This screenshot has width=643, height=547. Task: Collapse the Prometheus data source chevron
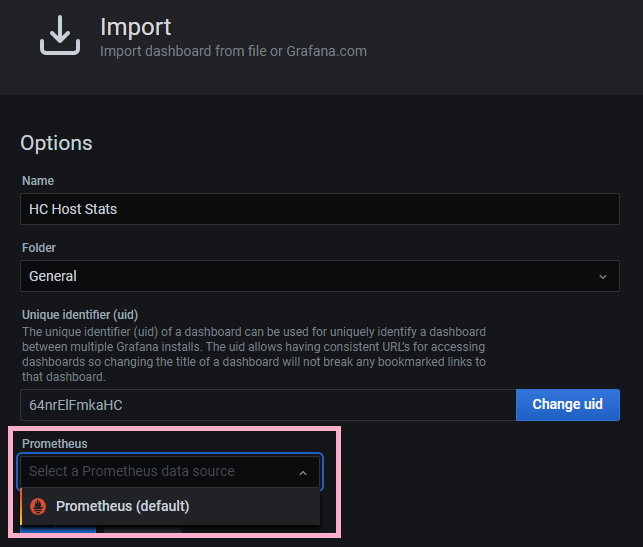point(303,472)
